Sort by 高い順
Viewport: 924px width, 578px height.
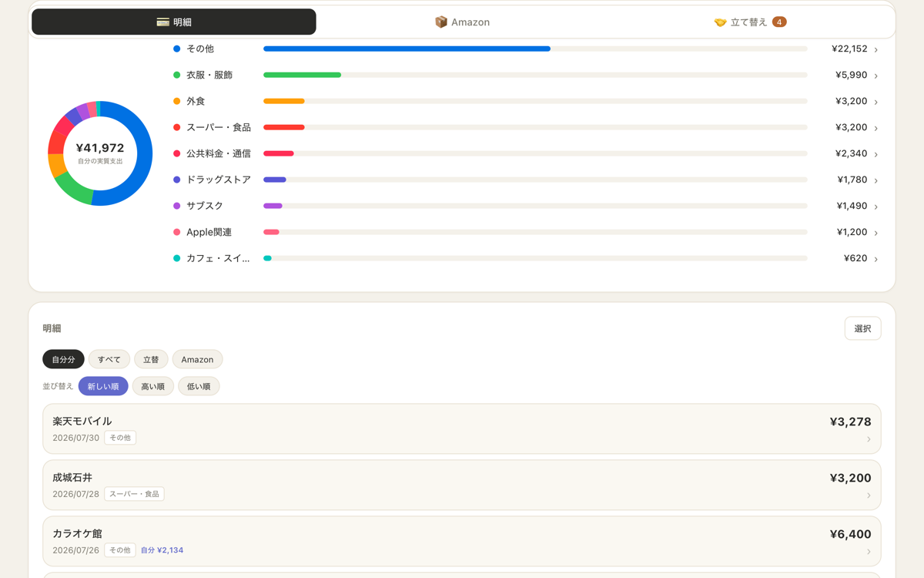[152, 386]
